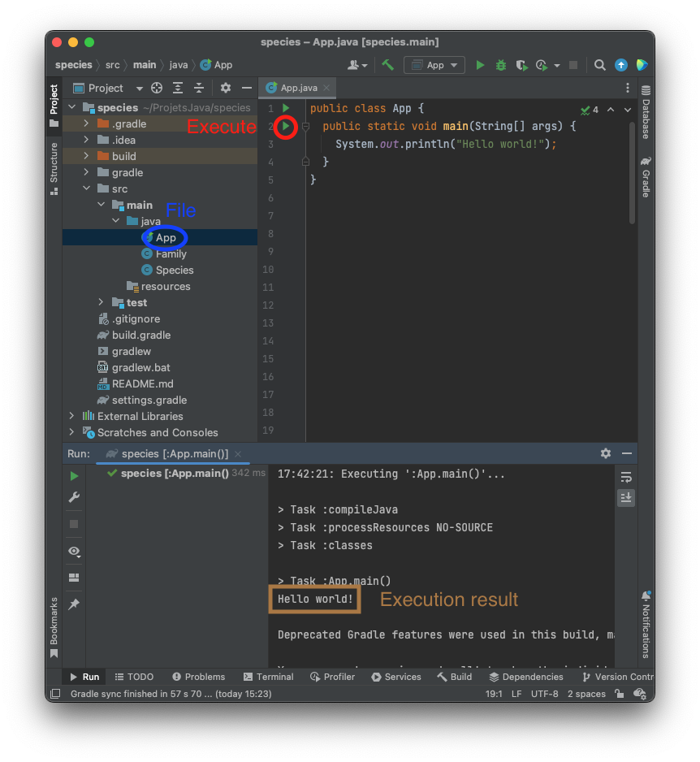
Task: Open editor tab options three-dots menu
Action: (628, 88)
